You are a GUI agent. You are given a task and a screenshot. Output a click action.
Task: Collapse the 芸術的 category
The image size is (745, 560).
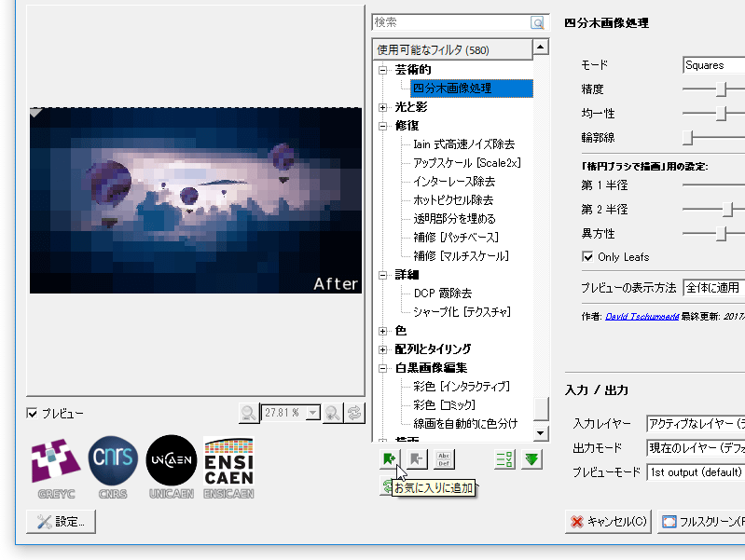(382, 70)
